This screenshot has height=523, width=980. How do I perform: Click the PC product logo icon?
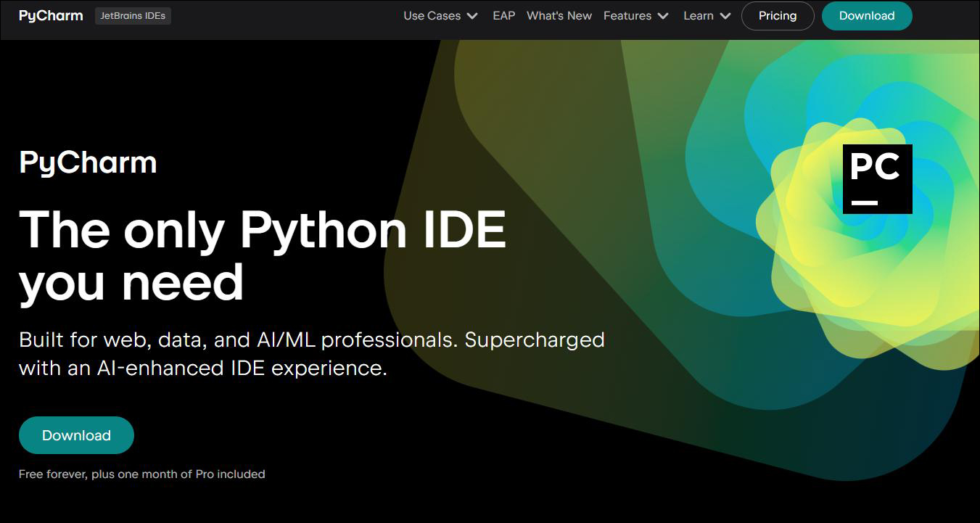pyautogui.click(x=878, y=179)
